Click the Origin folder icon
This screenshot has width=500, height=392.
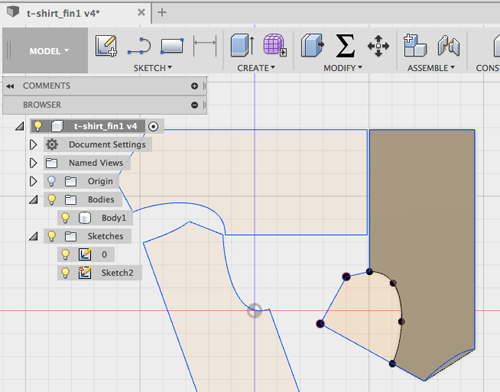pos(71,181)
